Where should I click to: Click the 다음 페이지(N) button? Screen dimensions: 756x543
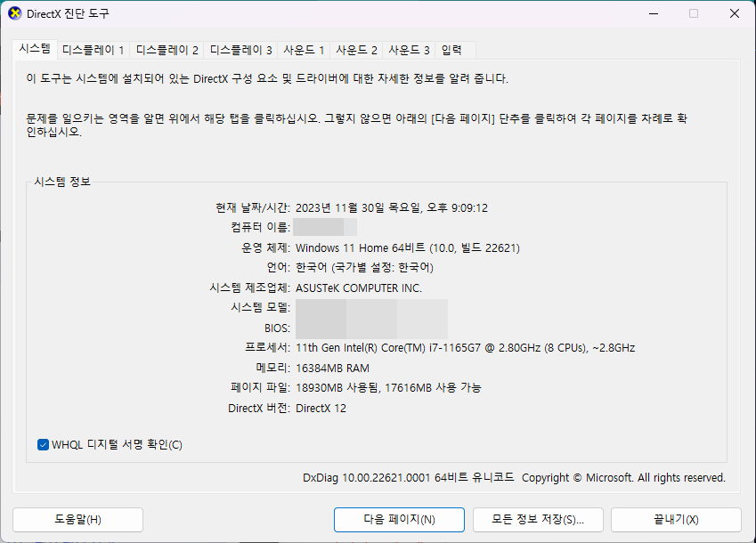pos(398,520)
